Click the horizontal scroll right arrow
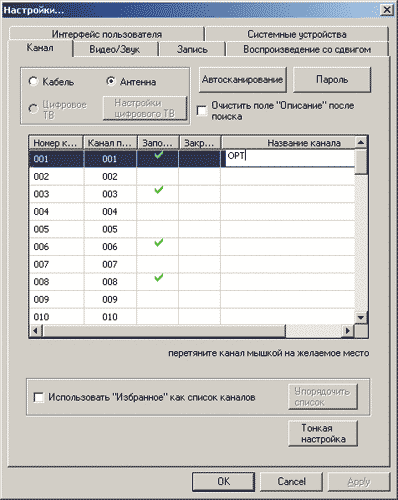398x500 pixels. [x=348, y=331]
